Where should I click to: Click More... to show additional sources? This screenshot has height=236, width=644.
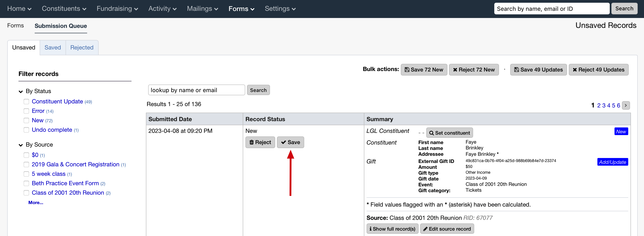tap(36, 203)
